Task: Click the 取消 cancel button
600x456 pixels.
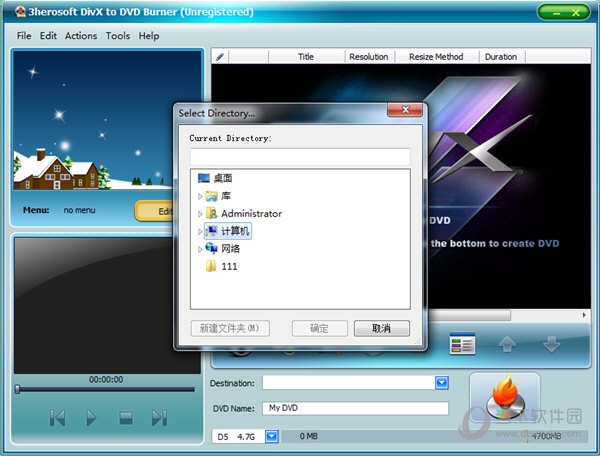Action: pyautogui.click(x=382, y=328)
